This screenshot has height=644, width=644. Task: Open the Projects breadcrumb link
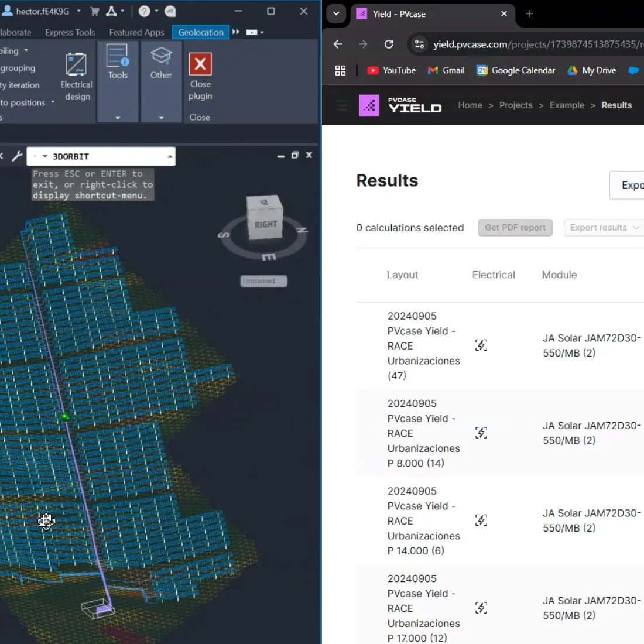pos(516,105)
